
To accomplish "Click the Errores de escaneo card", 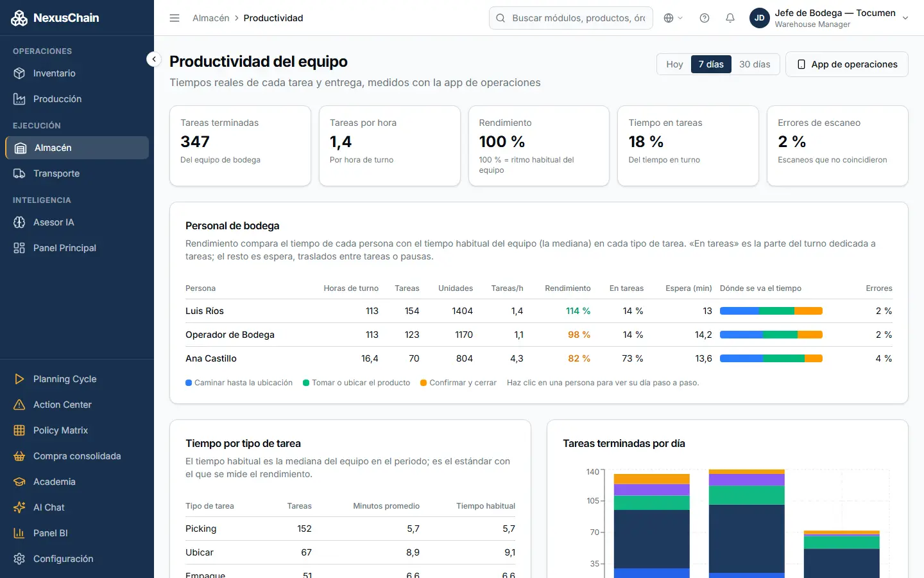I will (x=837, y=146).
